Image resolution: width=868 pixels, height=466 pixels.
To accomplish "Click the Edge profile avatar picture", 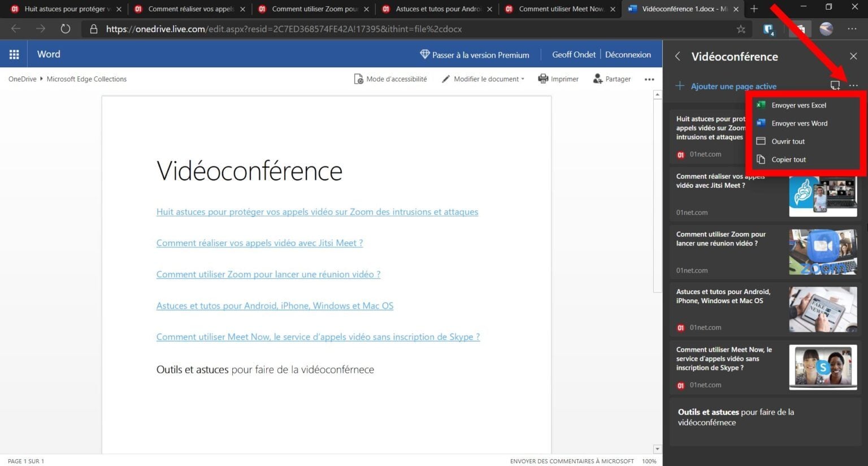I will coord(826,28).
